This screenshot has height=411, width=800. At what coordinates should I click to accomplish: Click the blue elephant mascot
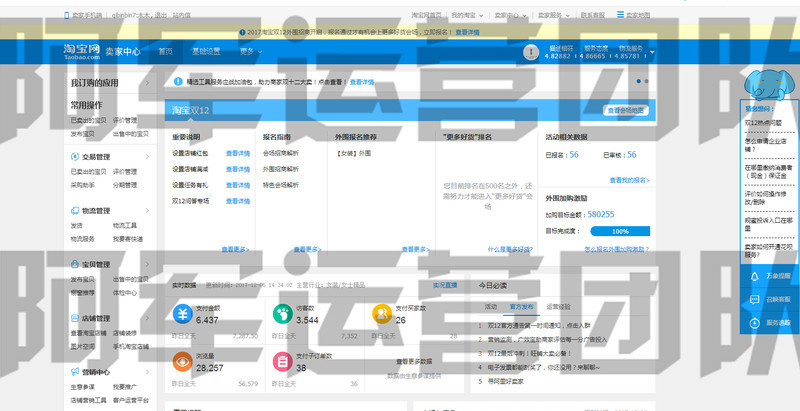pyautogui.click(x=768, y=83)
